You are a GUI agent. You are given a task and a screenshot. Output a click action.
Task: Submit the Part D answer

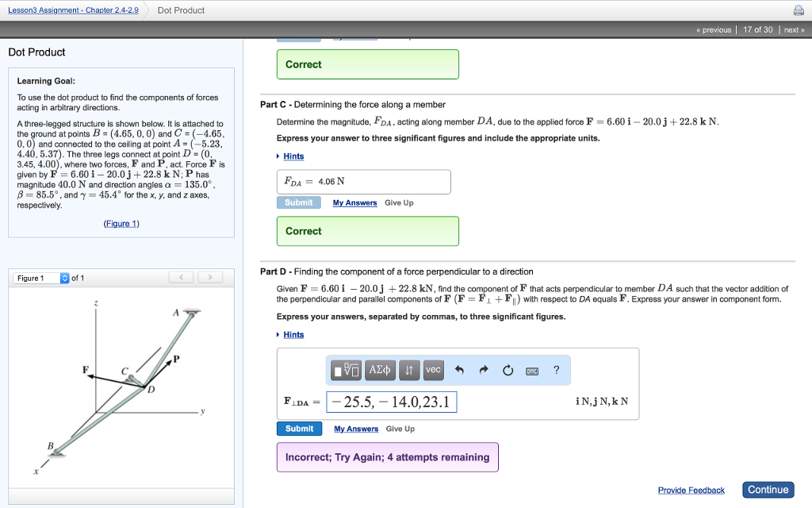[x=299, y=429]
